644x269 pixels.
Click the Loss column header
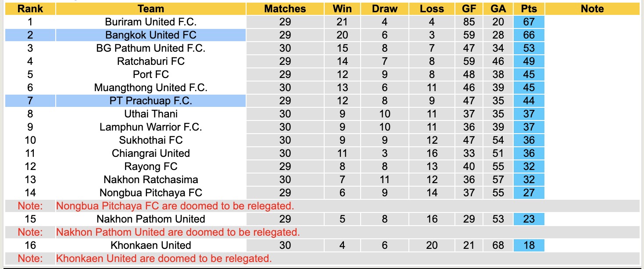[x=432, y=9]
